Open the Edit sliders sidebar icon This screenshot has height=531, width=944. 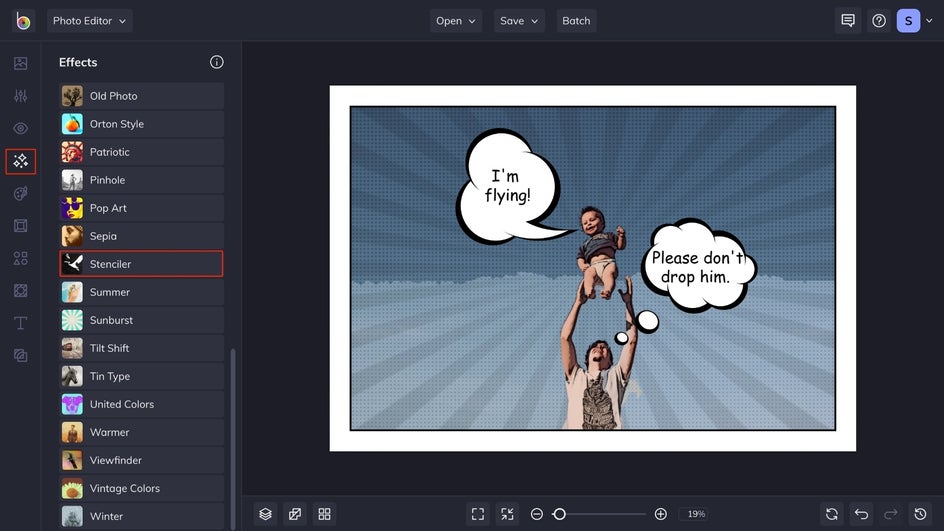(x=20, y=96)
